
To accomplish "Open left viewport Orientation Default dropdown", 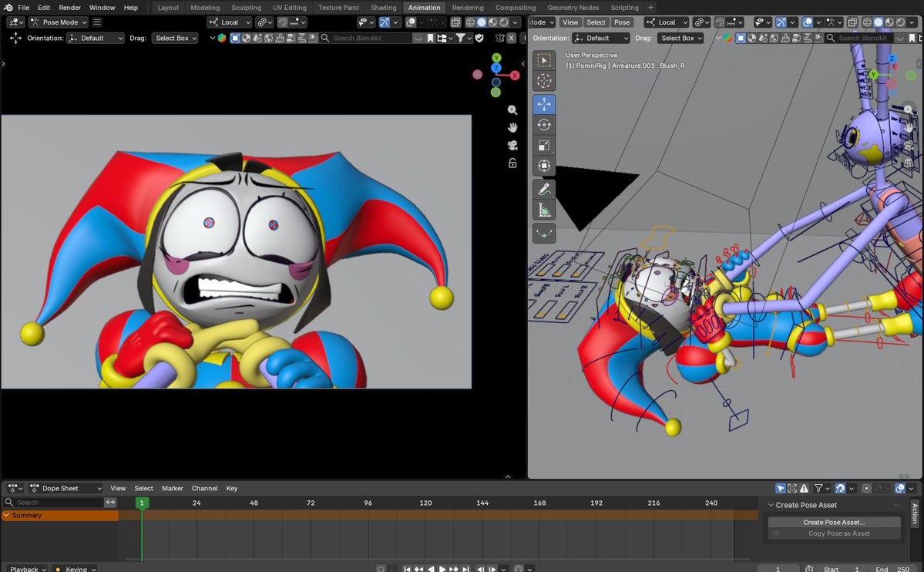I will pyautogui.click(x=96, y=38).
